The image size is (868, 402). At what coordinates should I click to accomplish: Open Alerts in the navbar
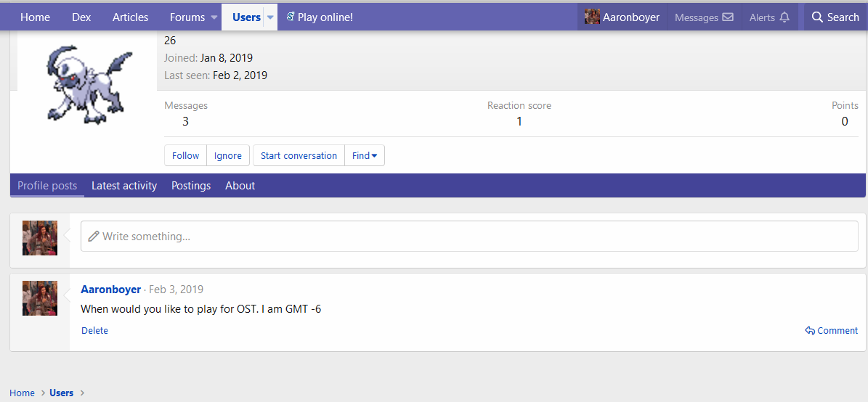tap(769, 17)
